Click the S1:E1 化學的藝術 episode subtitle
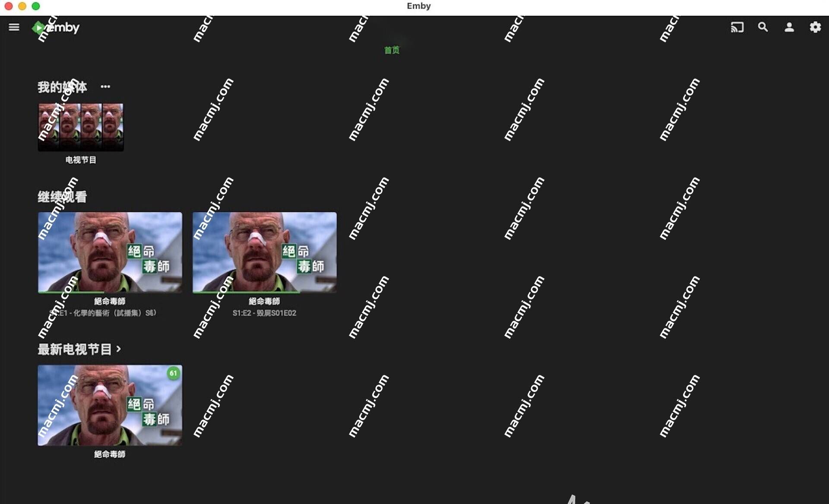The width and height of the screenshot is (829, 504). [103, 313]
